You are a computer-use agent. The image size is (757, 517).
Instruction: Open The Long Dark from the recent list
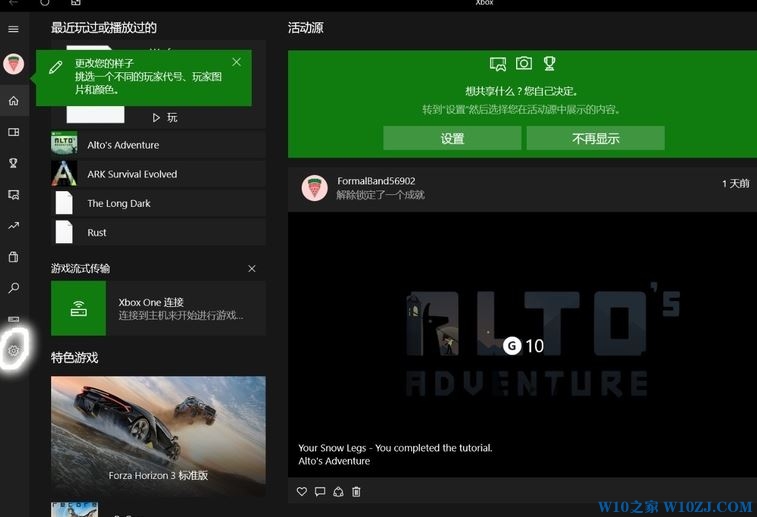158,203
